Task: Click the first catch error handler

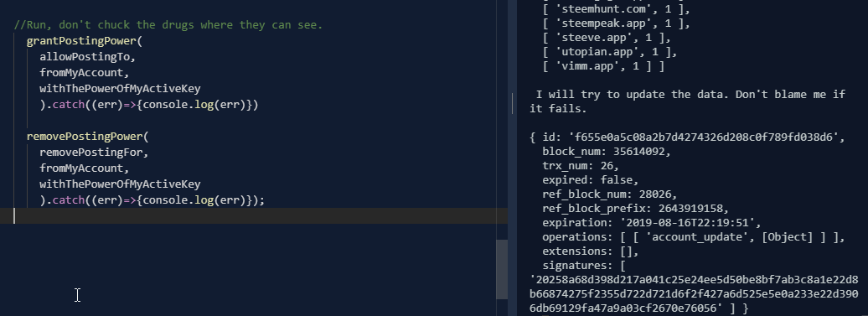Action: click(155, 105)
